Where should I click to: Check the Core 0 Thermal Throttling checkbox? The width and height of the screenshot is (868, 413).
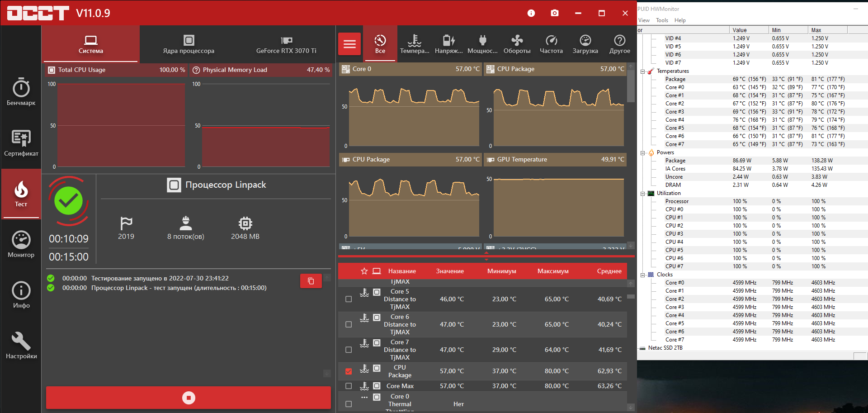[349, 404]
